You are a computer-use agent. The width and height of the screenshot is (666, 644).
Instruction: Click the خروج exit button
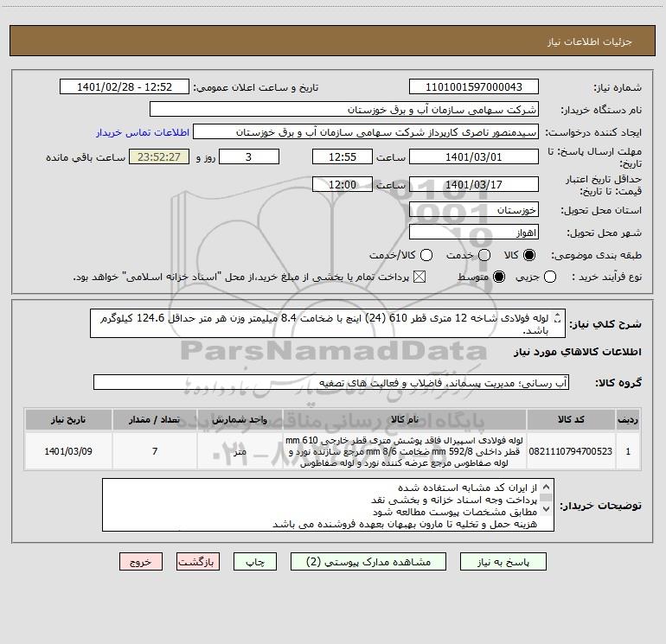141,562
